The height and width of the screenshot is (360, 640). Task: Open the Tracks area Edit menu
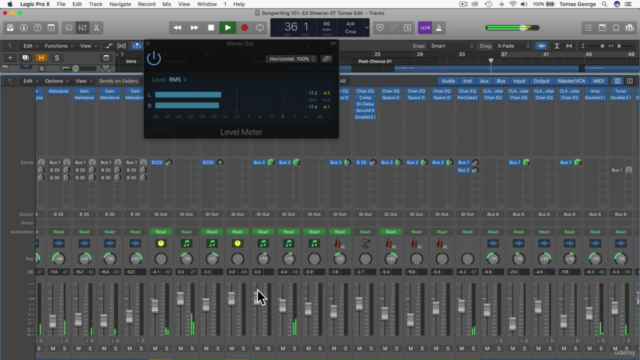coord(30,46)
